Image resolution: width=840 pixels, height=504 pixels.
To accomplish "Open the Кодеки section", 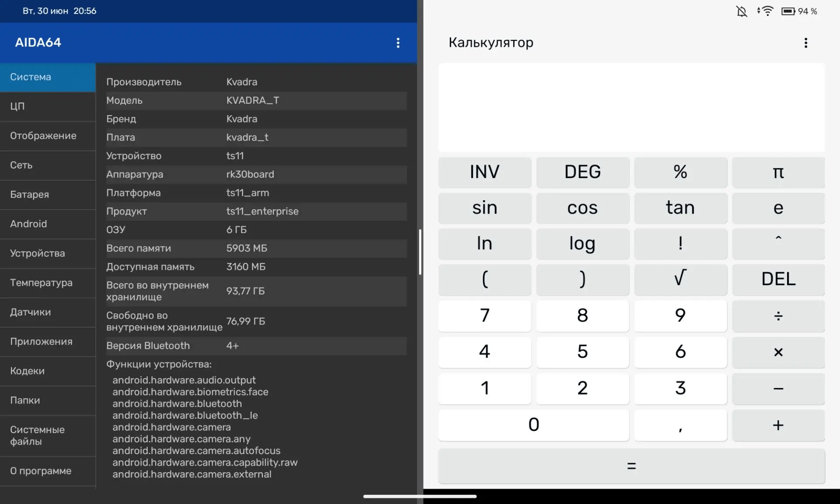I will tap(48, 371).
